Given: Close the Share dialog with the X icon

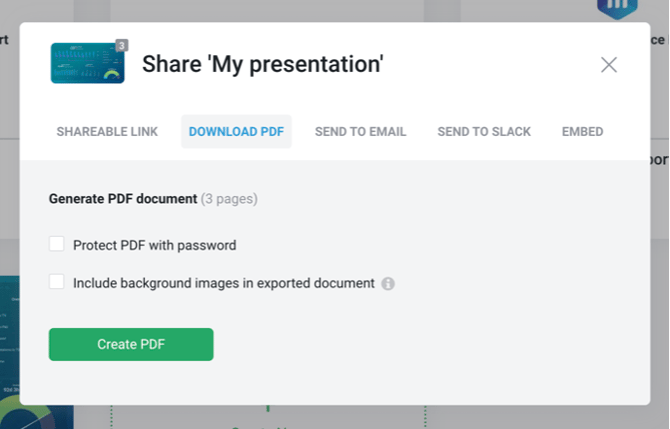Looking at the screenshot, I should (608, 65).
